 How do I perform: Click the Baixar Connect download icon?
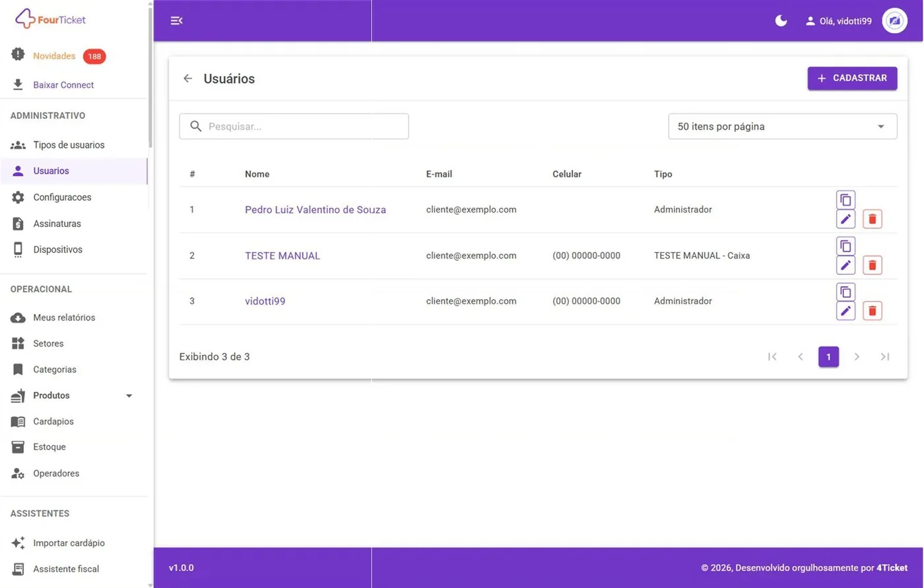tap(18, 84)
